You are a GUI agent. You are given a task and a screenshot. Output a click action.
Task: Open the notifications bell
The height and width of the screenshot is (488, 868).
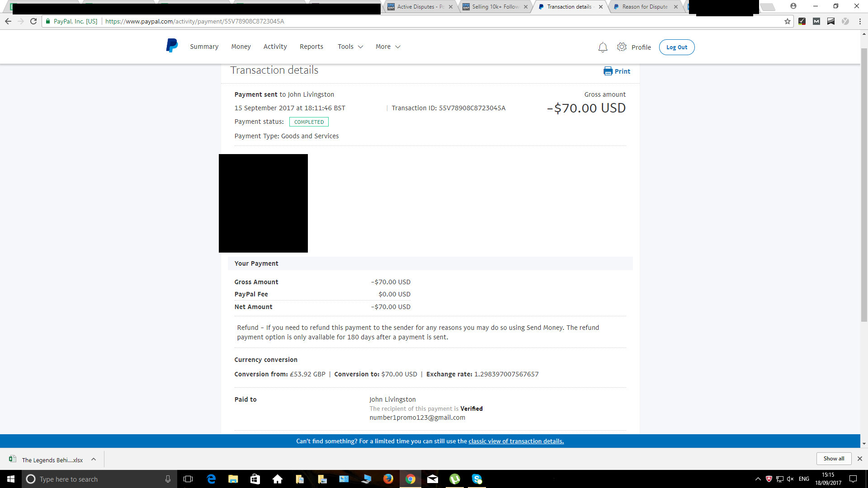[603, 47]
